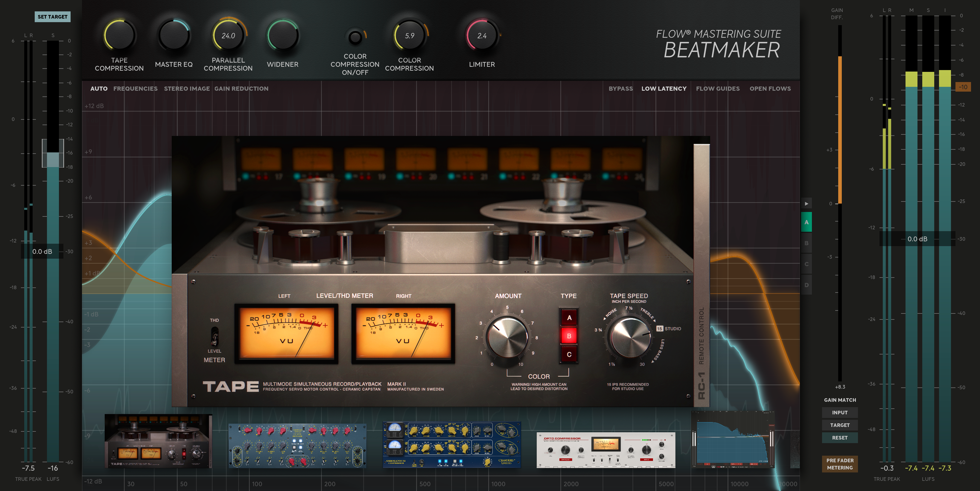This screenshot has height=491, width=980.
Task: Click the input true peak value -7.5
Action: coord(28,468)
